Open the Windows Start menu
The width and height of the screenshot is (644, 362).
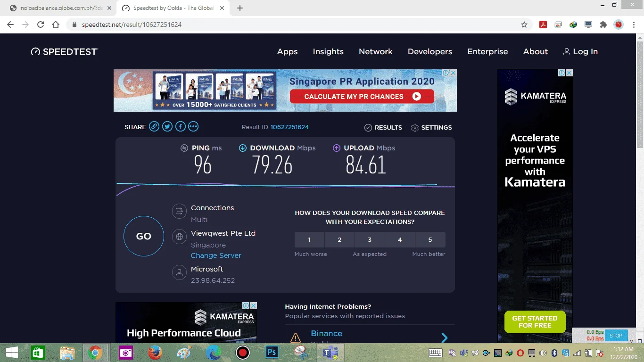pos(11,353)
